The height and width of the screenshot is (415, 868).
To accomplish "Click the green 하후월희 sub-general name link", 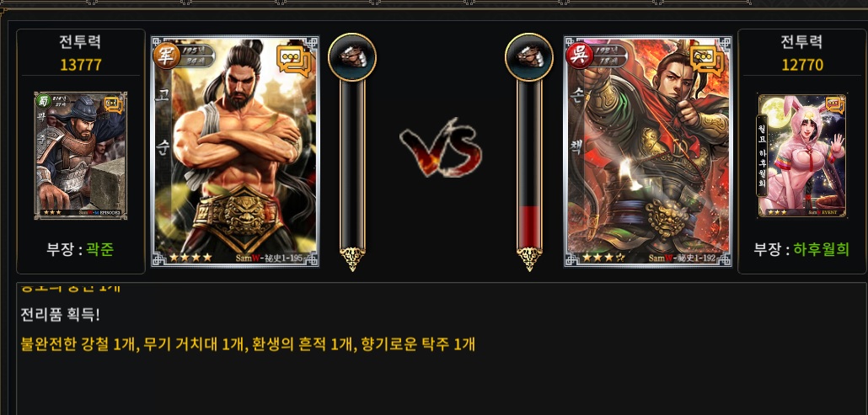I will coord(821,249).
